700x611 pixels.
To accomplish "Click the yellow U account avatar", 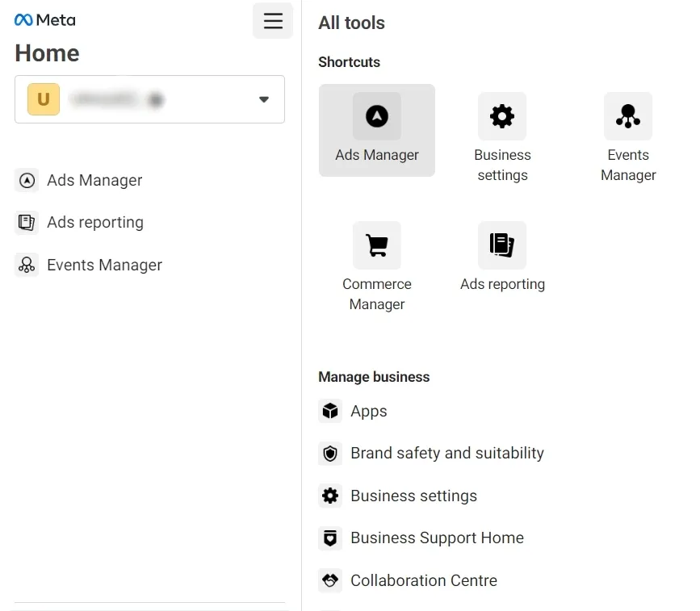I will coord(44,99).
